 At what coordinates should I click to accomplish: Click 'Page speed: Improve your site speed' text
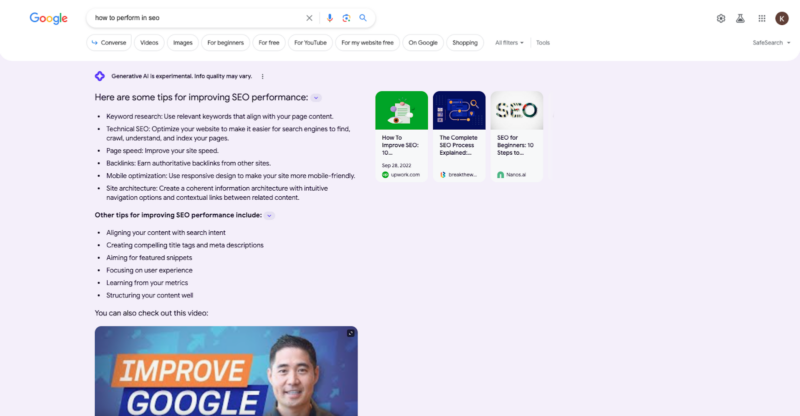tap(162, 151)
